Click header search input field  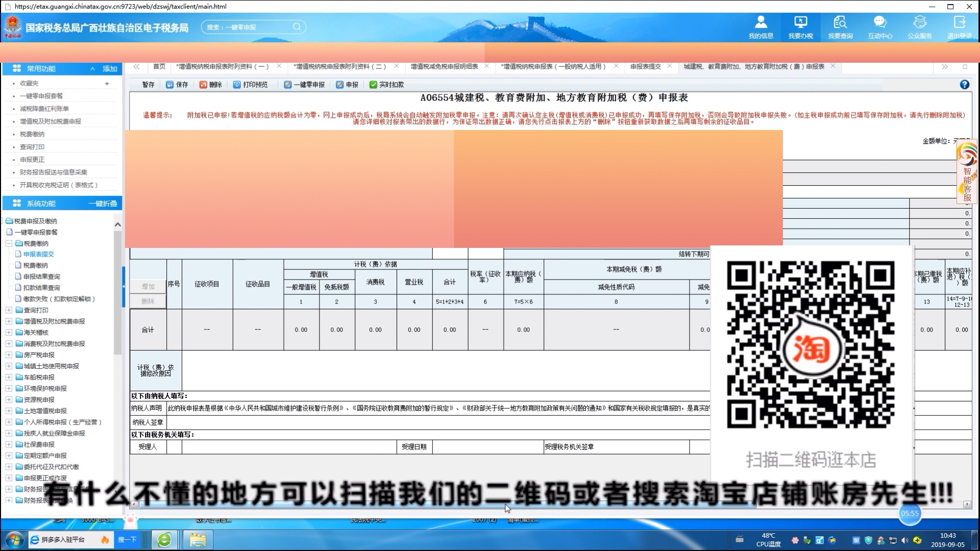pyautogui.click(x=248, y=27)
